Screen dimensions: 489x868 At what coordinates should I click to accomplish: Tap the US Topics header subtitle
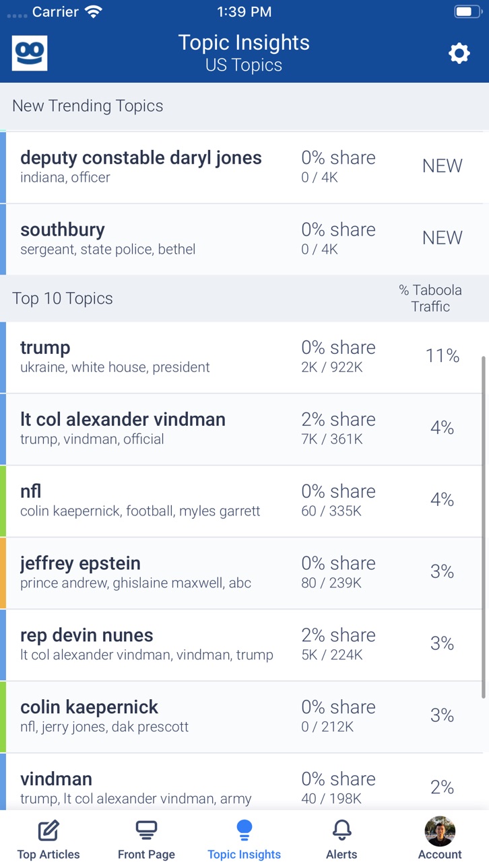pos(244,65)
